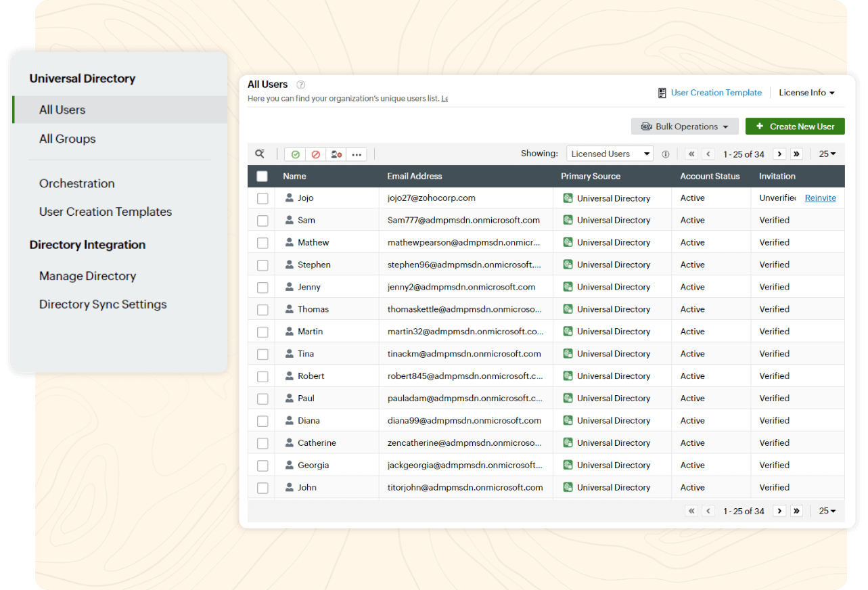This screenshot has width=868, height=590.
Task: Open the user search filter
Action: 260,154
